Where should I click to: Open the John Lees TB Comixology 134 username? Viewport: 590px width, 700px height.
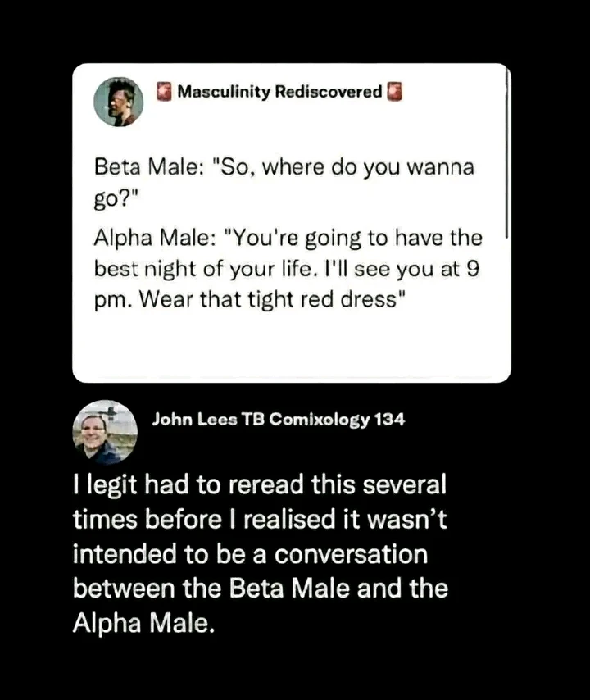pos(279,420)
